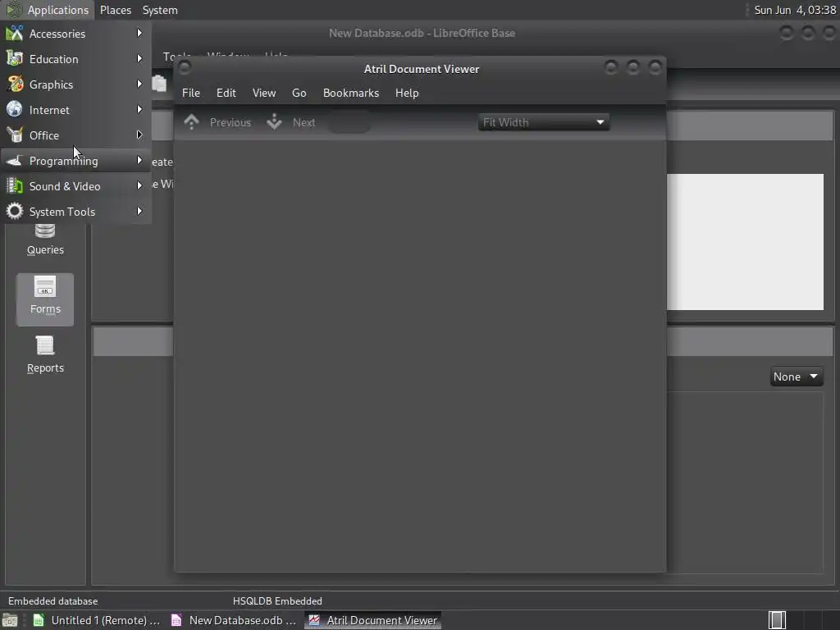The width and height of the screenshot is (840, 630).
Task: Expand the Graphics submenu arrow
Action: tap(139, 84)
